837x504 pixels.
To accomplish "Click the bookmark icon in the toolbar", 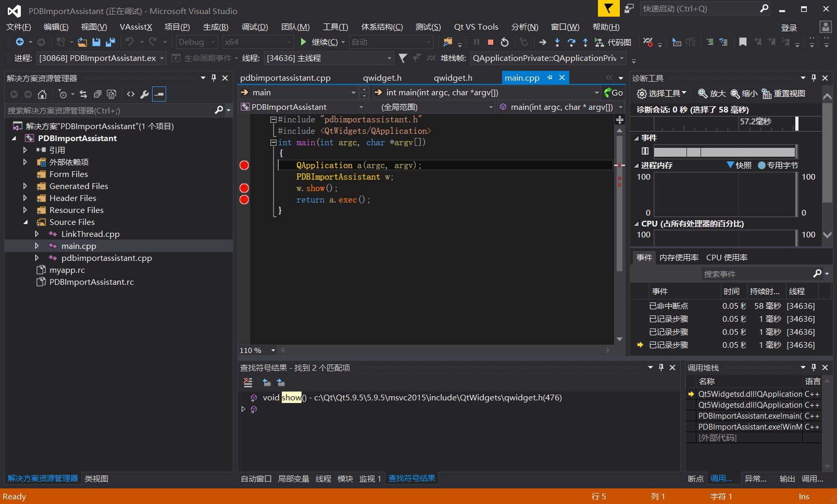I will (743, 42).
